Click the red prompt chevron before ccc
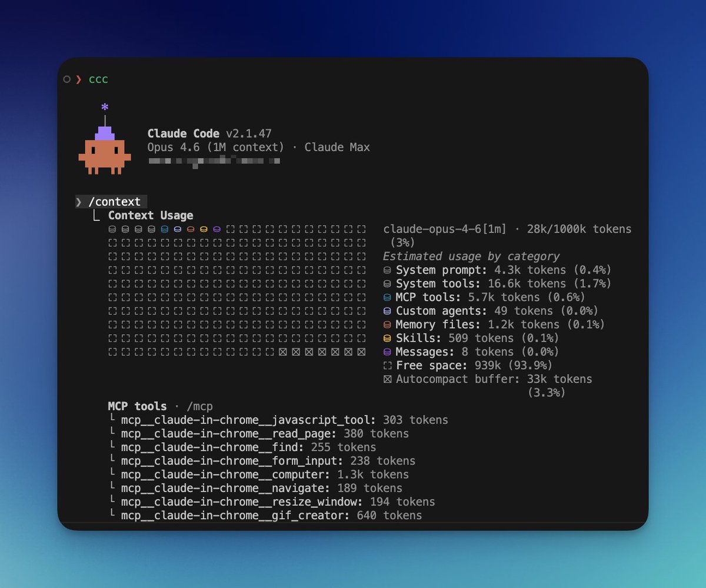This screenshot has height=588, width=706. coord(79,79)
